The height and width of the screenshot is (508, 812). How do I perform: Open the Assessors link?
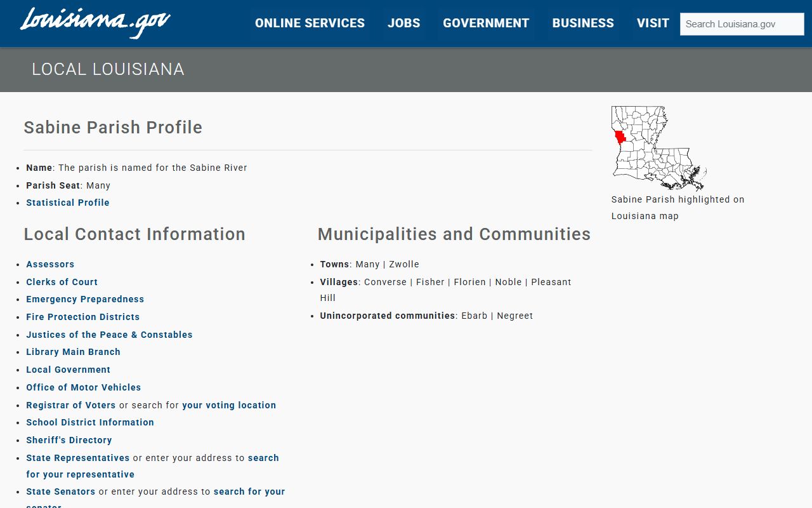click(50, 264)
